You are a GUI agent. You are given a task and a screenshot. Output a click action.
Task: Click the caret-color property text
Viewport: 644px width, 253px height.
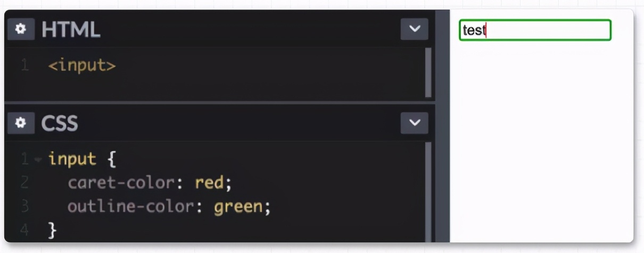click(x=122, y=183)
